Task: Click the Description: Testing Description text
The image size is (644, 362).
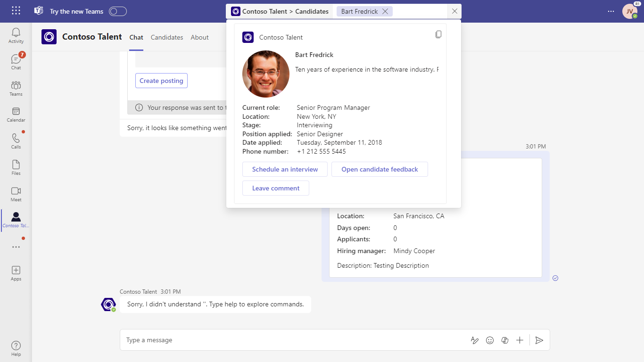Action: tap(383, 265)
